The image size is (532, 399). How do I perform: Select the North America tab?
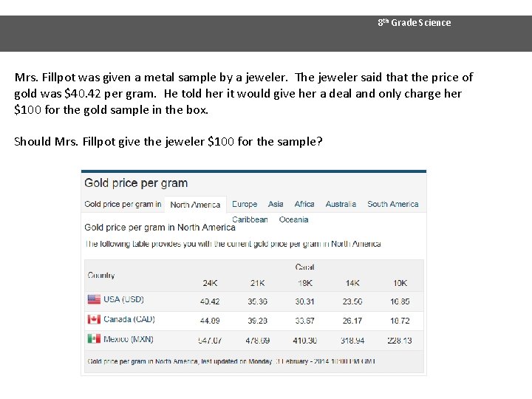(x=195, y=205)
